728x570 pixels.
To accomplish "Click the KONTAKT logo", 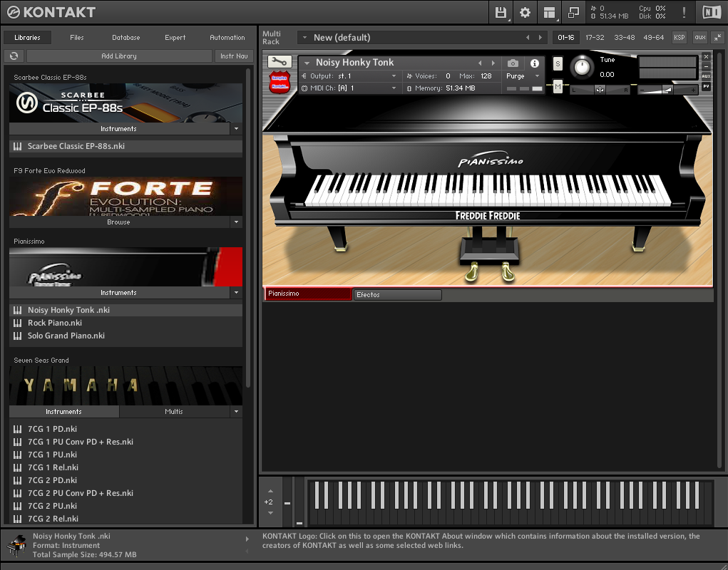I will (x=51, y=12).
